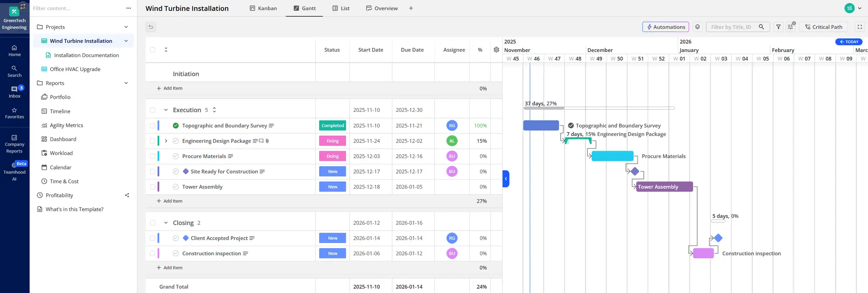Image resolution: width=868 pixels, height=293 pixels.
Task: Add a new view with plus icon
Action: (411, 8)
